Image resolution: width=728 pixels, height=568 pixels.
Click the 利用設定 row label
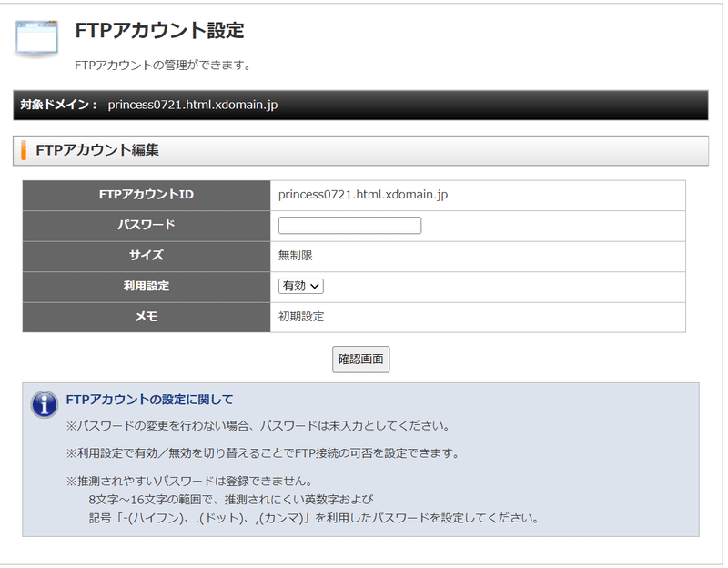[147, 287]
